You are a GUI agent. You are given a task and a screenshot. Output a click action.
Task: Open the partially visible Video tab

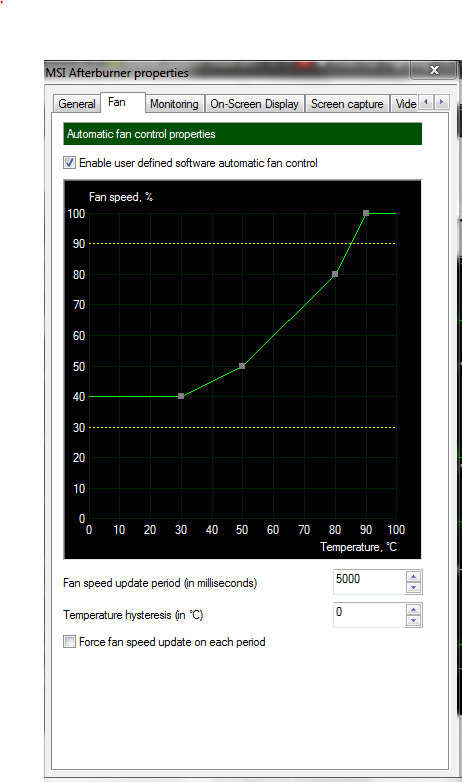(x=405, y=104)
